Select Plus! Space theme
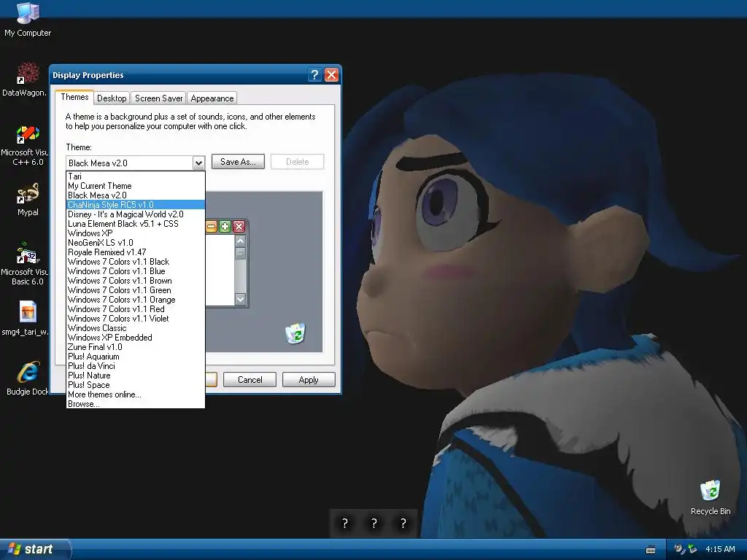Image resolution: width=747 pixels, height=560 pixels. [x=135, y=385]
